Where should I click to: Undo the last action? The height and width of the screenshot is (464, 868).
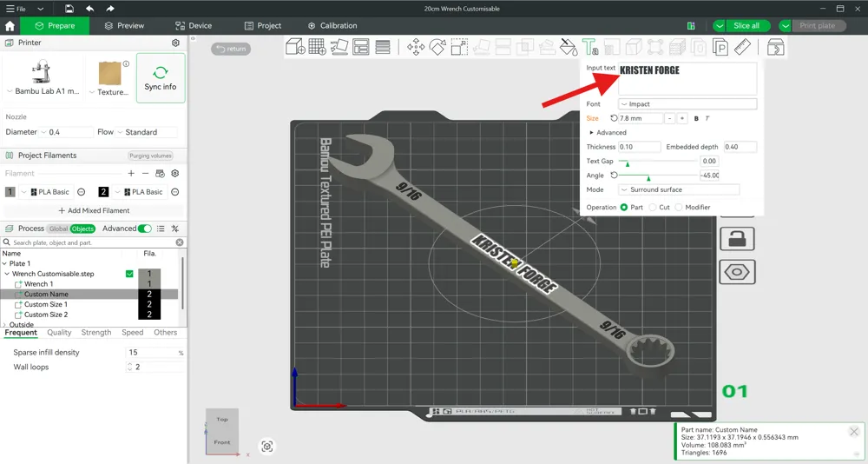(89, 9)
